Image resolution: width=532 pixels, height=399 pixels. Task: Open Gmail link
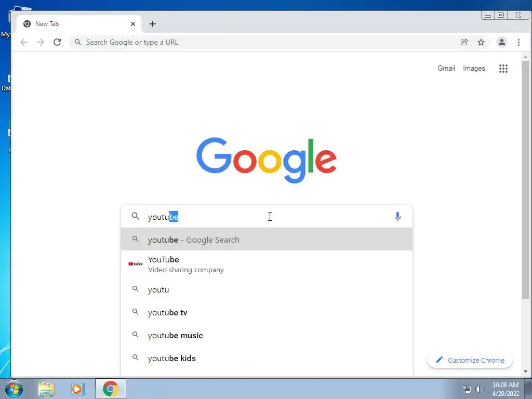point(446,68)
